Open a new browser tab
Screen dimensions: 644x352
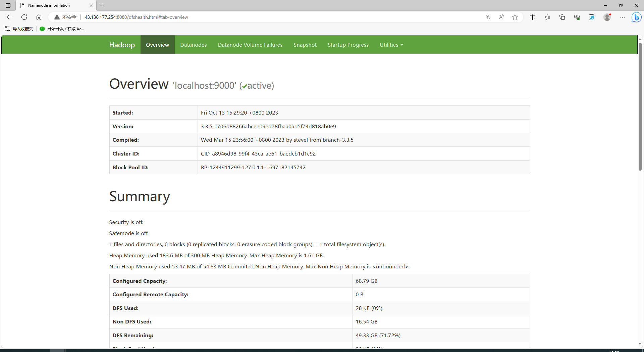[x=102, y=5]
